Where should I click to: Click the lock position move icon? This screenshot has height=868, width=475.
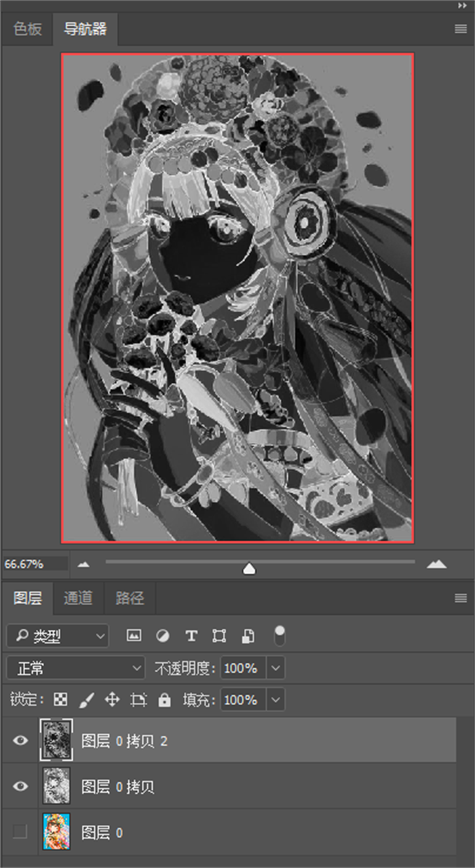(x=113, y=700)
